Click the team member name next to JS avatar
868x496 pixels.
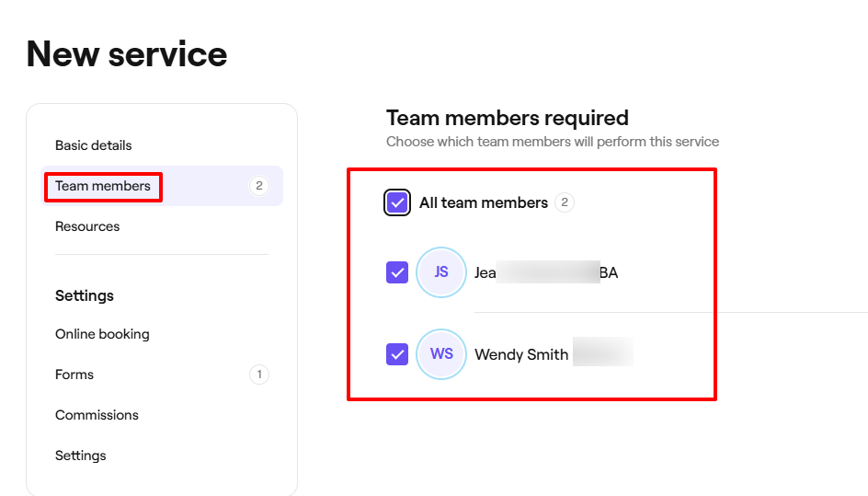[x=545, y=272]
